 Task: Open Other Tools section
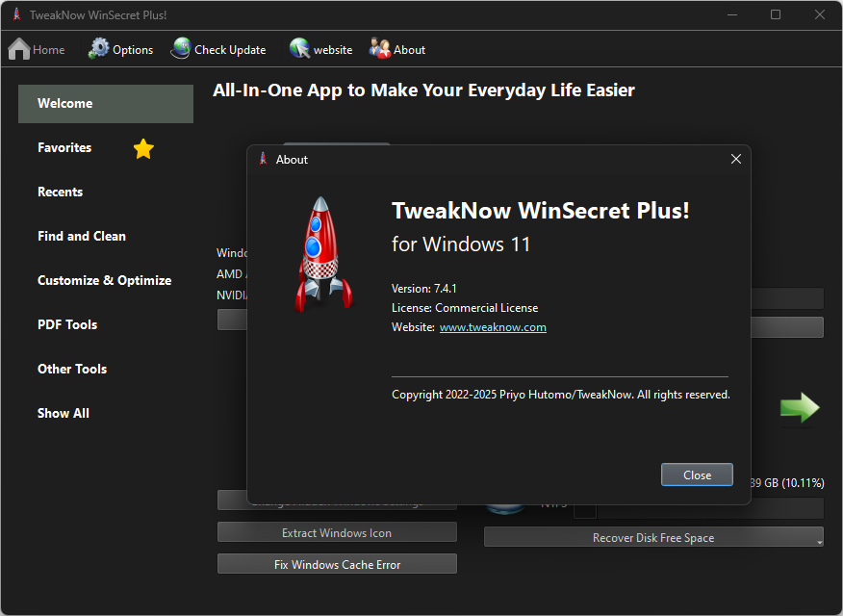[72, 369]
